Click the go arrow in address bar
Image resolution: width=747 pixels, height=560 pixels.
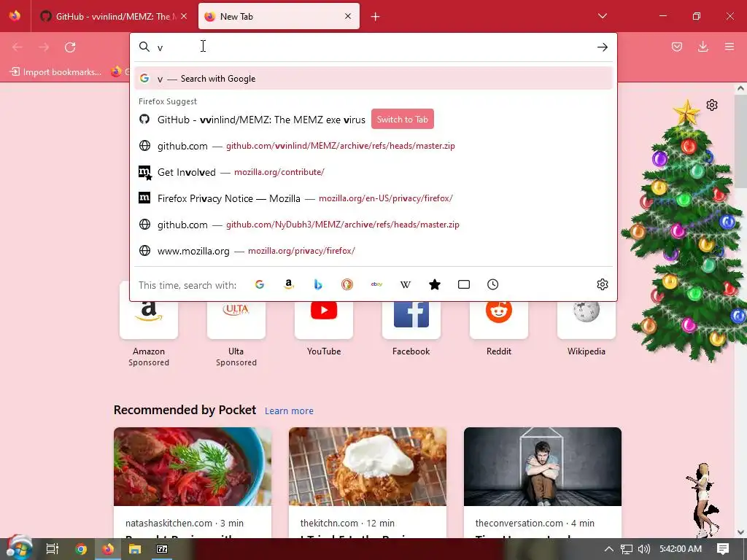[602, 47]
